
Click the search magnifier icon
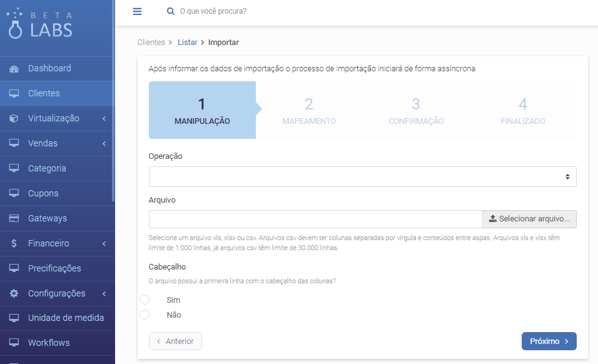[171, 11]
